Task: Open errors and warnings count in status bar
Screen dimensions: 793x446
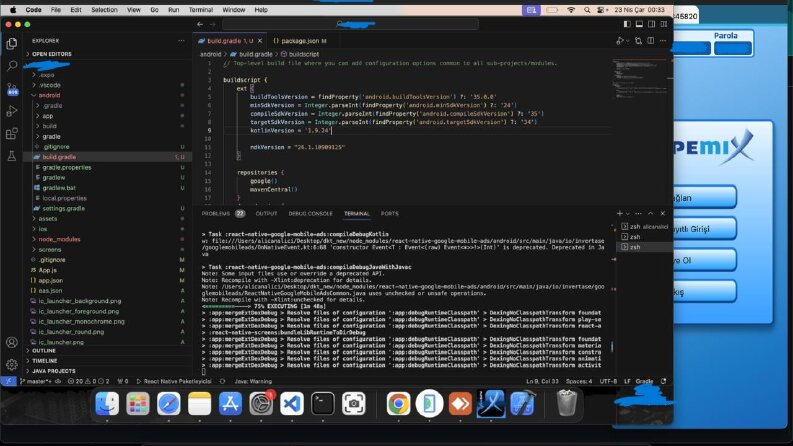Action: pos(89,381)
